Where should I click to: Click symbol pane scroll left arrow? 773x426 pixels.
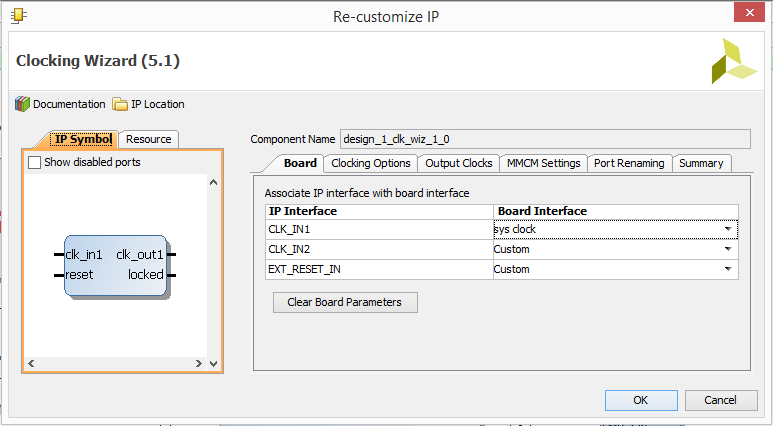31,363
